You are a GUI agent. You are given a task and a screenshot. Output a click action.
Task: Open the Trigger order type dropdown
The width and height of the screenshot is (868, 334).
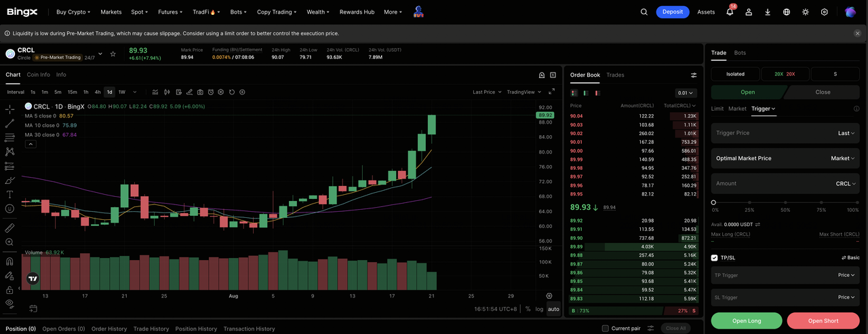pos(764,109)
